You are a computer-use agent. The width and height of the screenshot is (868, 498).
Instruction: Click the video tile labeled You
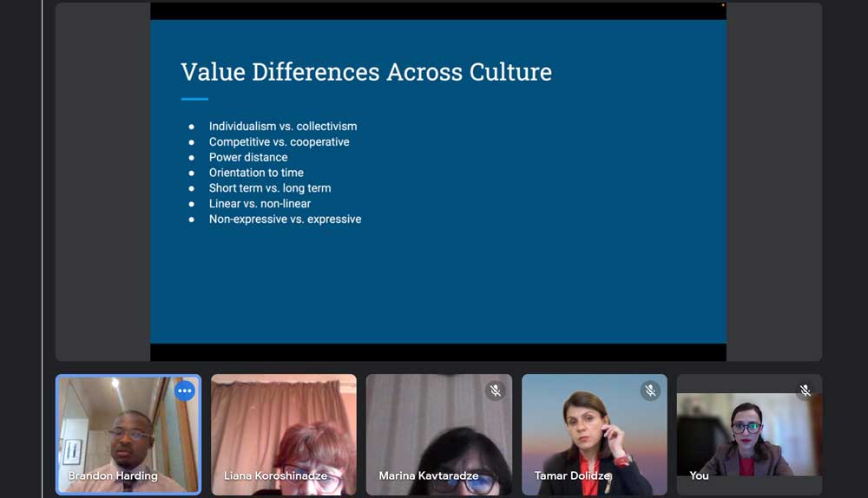point(749,434)
